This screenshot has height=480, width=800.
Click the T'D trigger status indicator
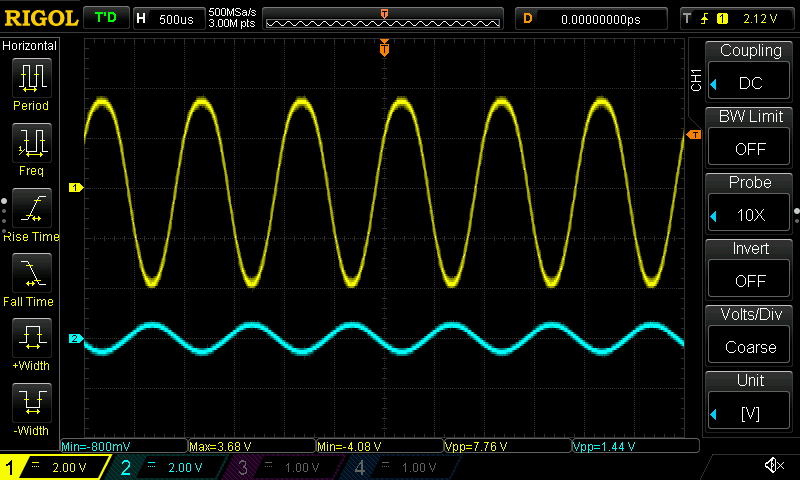(x=106, y=18)
